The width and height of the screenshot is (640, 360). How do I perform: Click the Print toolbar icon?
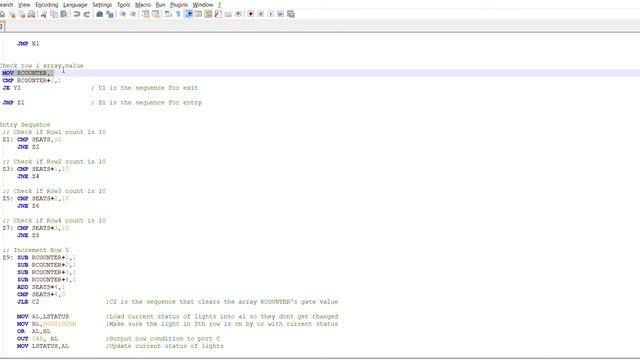pyautogui.click(x=31, y=14)
